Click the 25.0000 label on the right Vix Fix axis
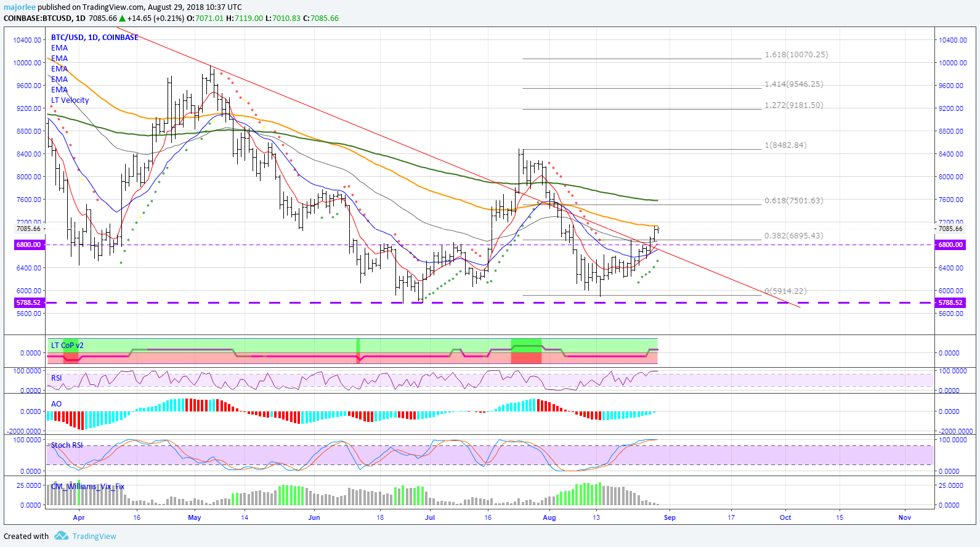This screenshot has width=980, height=547. point(950,485)
